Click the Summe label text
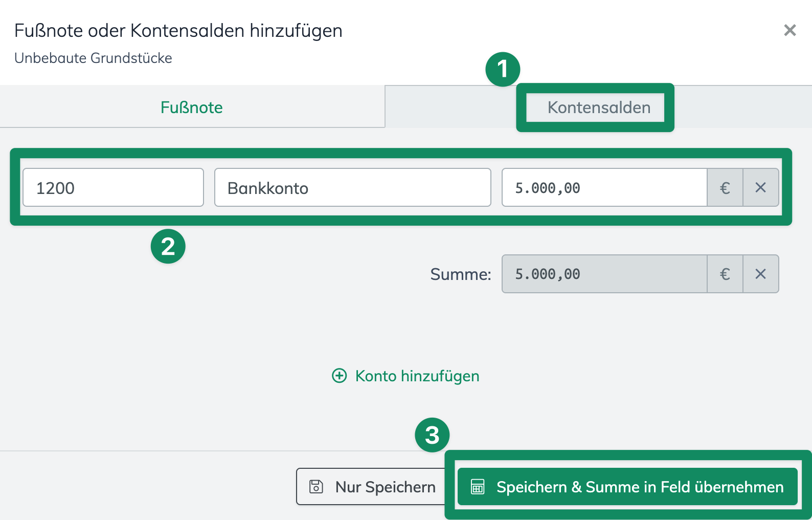 click(460, 274)
